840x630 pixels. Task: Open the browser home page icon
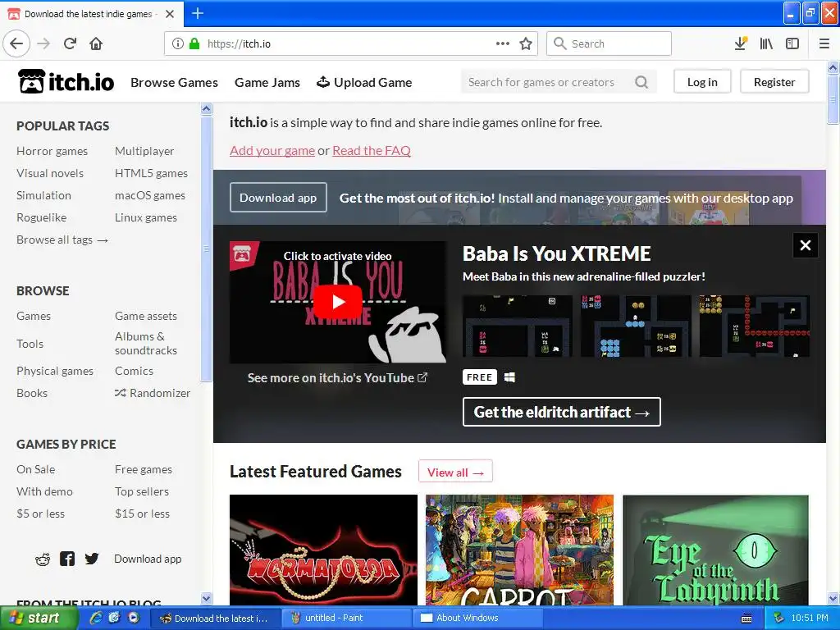[96, 43]
